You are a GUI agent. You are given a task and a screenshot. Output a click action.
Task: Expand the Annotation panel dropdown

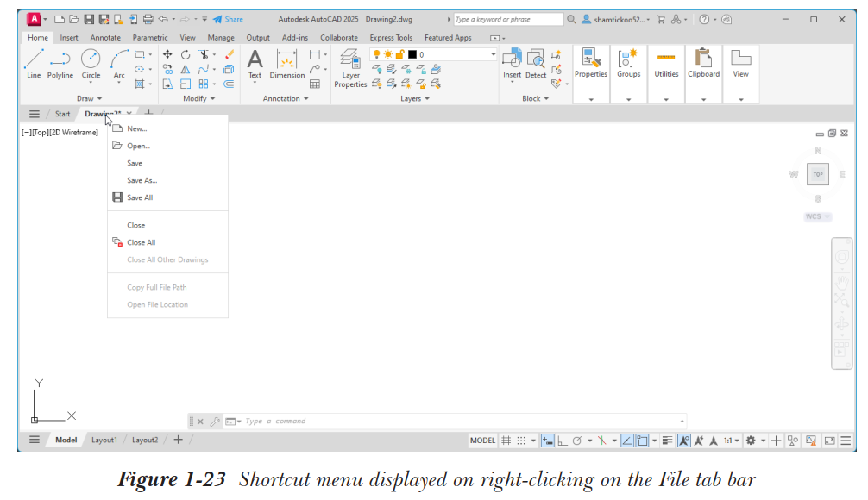286,98
